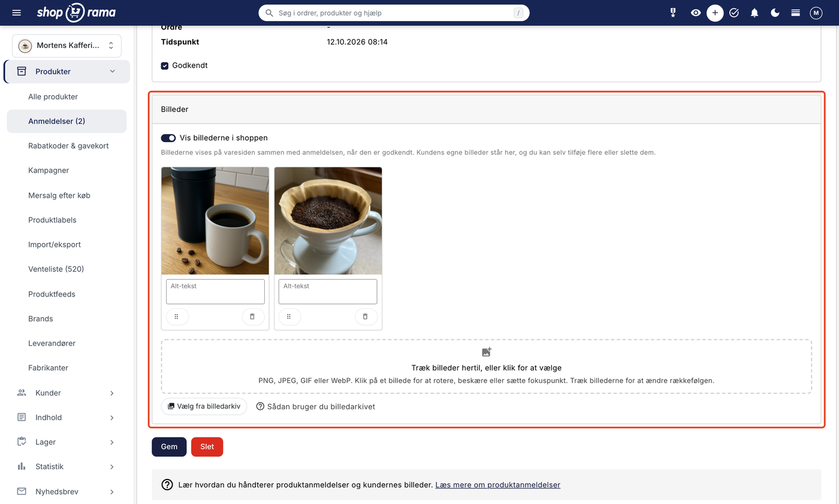Click the Kunder people icon
This screenshot has height=504, width=839.
pyautogui.click(x=22, y=393)
